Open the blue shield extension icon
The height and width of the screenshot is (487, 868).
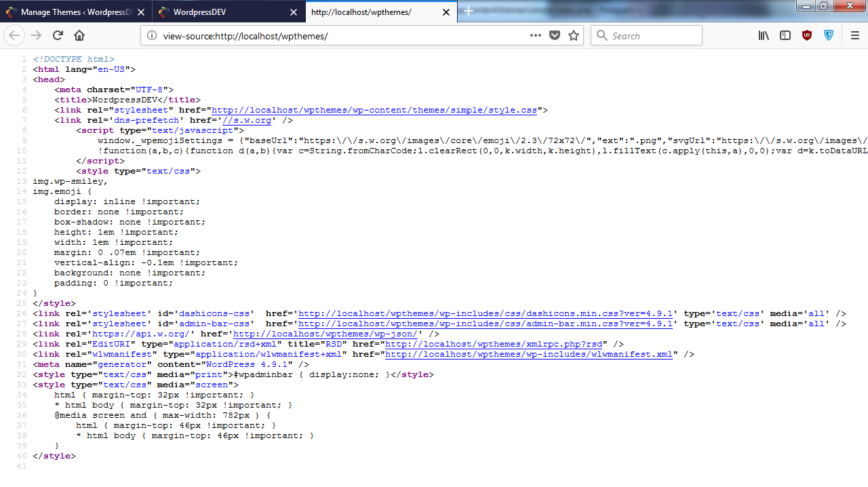click(x=829, y=35)
